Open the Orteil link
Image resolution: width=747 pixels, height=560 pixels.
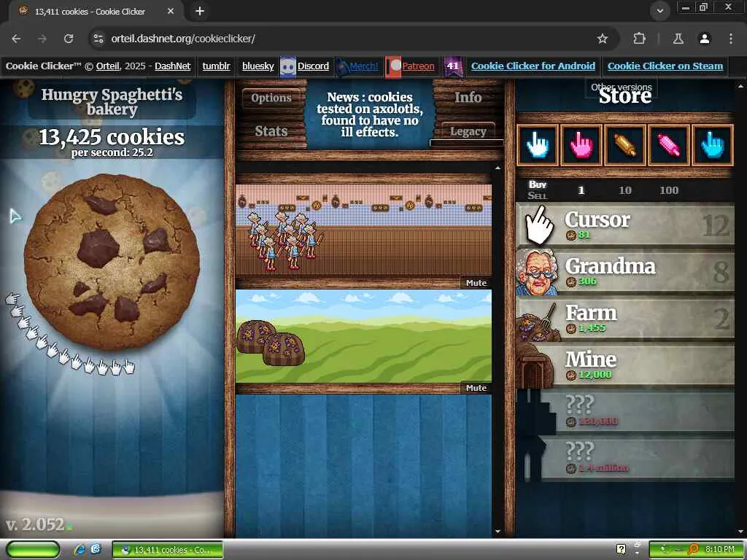tap(108, 66)
